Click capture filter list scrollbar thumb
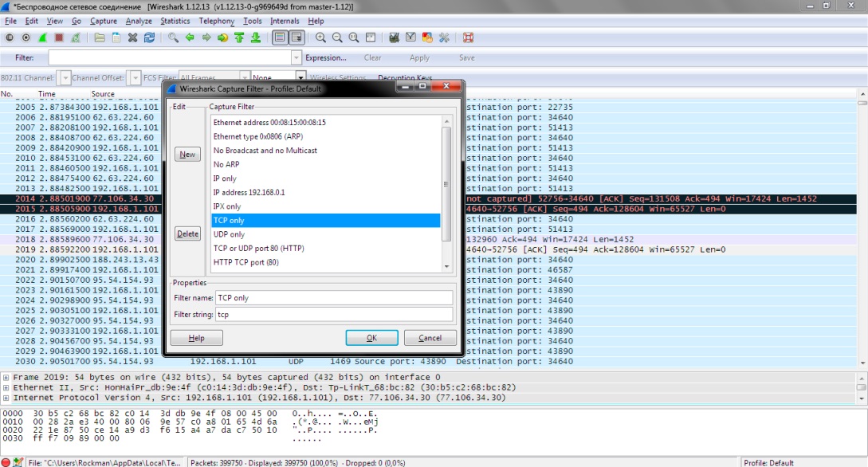The height and width of the screenshot is (467, 868). (x=446, y=184)
